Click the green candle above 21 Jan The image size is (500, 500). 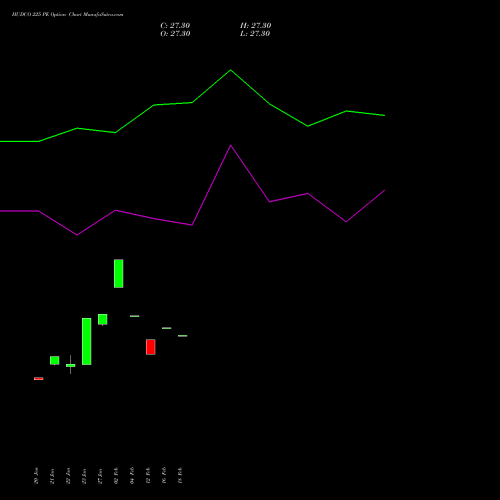pos(55,360)
